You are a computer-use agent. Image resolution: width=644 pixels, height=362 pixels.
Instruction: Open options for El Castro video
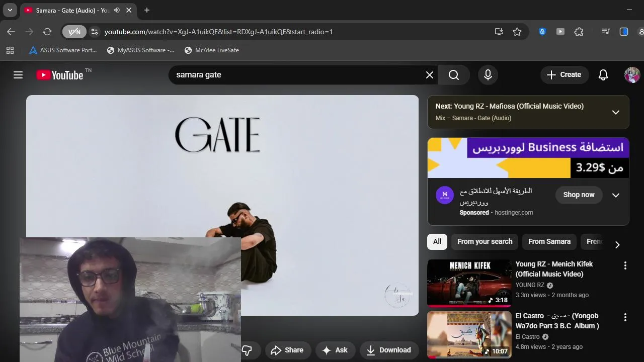coord(625,317)
